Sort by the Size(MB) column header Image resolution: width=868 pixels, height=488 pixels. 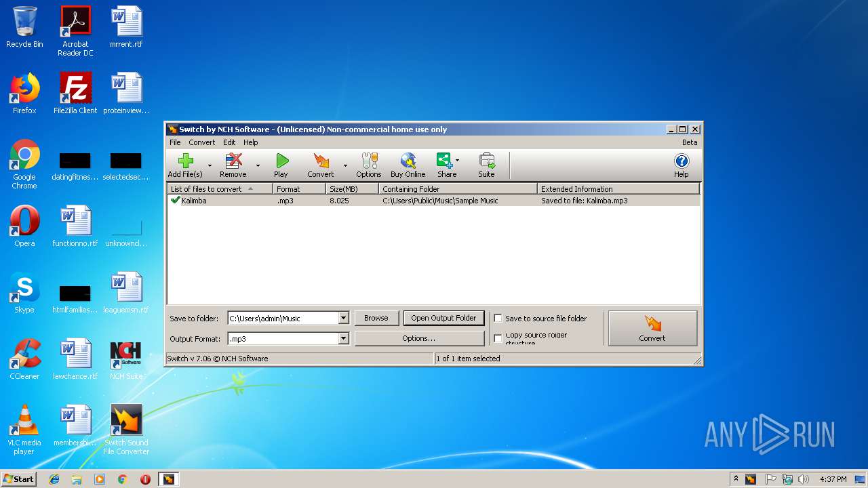click(352, 189)
